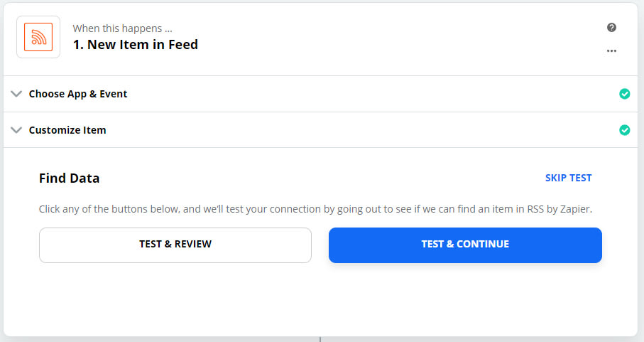Click the empty space beneath the test buttons
The height and width of the screenshot is (342, 644).
pyautogui.click(x=320, y=298)
